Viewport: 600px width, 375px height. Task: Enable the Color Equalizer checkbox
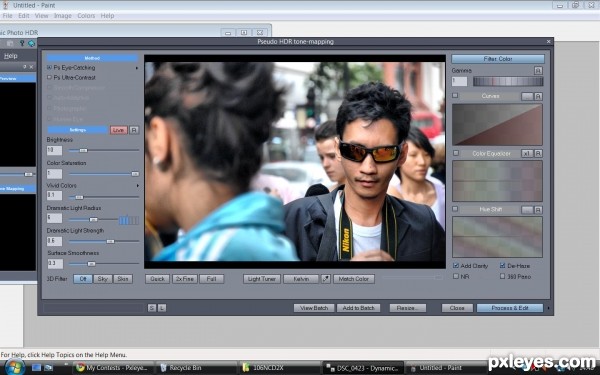[455, 153]
